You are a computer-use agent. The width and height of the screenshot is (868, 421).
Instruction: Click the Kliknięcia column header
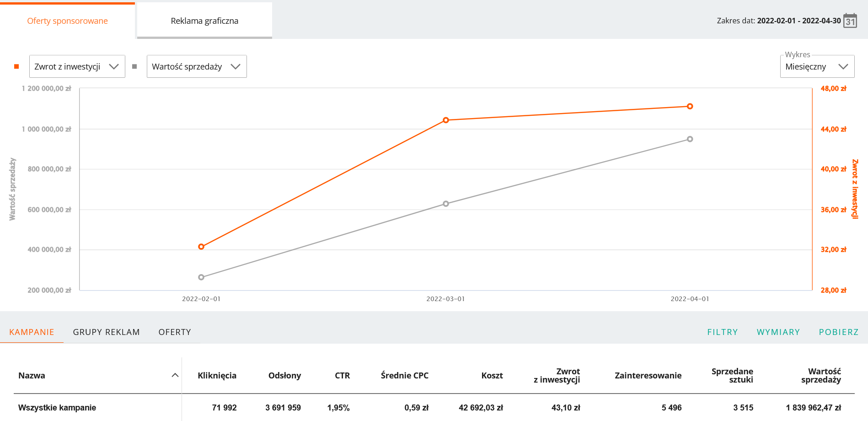click(x=217, y=376)
